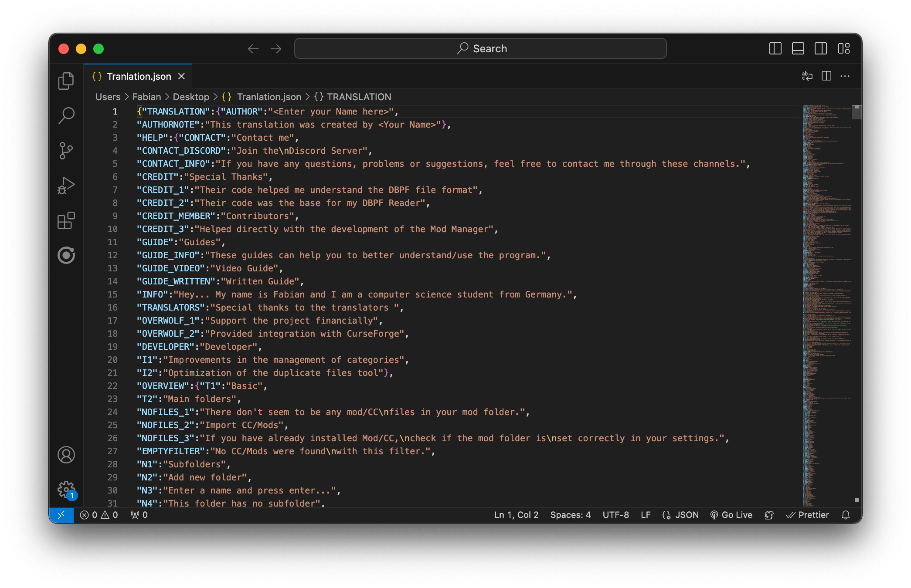This screenshot has width=911, height=588.
Task: Toggle the primary side bar layout icon
Action: click(775, 48)
